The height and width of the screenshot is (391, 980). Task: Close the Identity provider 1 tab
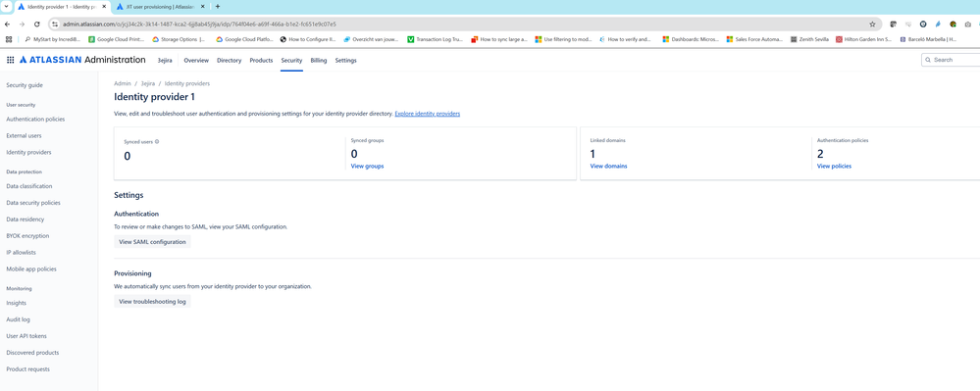pos(104,6)
